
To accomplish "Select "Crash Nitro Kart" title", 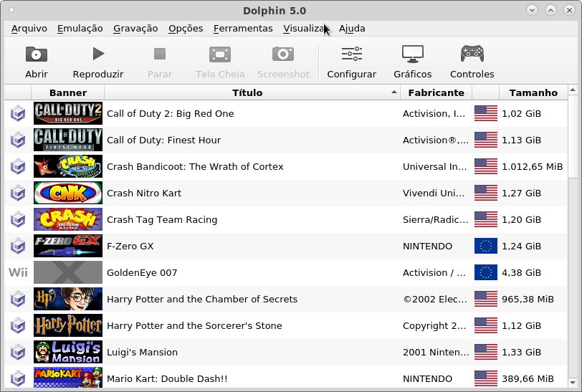I will pos(144,193).
